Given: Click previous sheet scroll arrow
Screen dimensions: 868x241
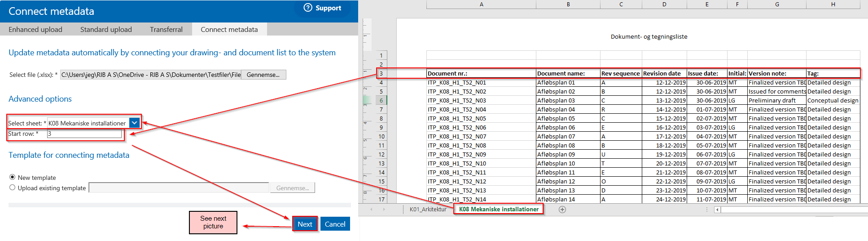Looking at the screenshot, I should 371,210.
